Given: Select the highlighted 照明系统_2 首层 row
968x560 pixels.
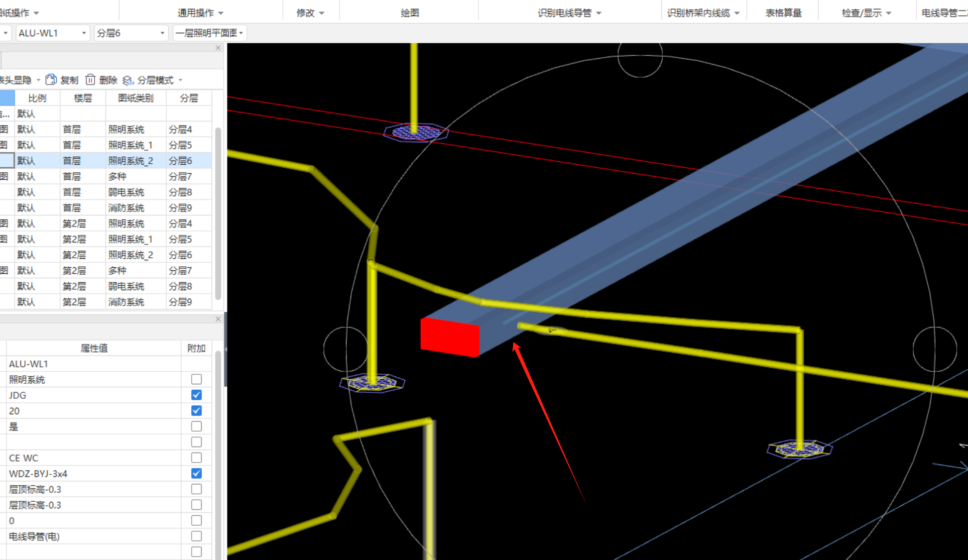Looking at the screenshot, I should pyautogui.click(x=106, y=161).
